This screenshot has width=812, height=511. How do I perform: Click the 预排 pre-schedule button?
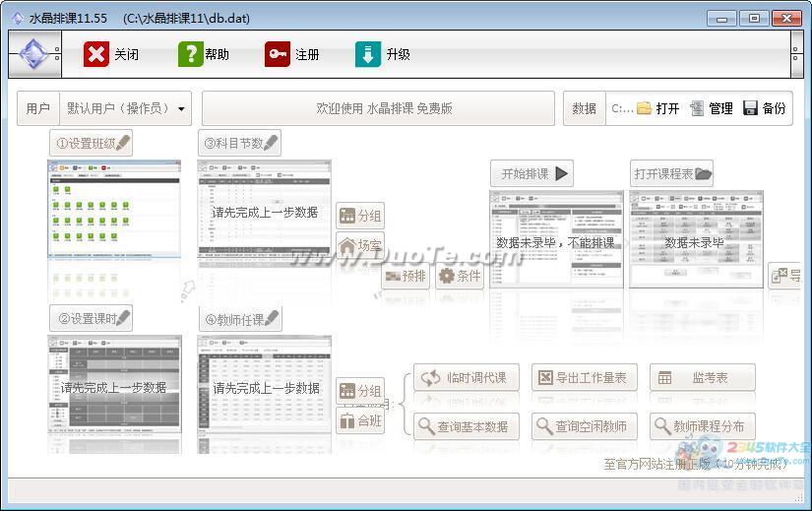pyautogui.click(x=406, y=276)
